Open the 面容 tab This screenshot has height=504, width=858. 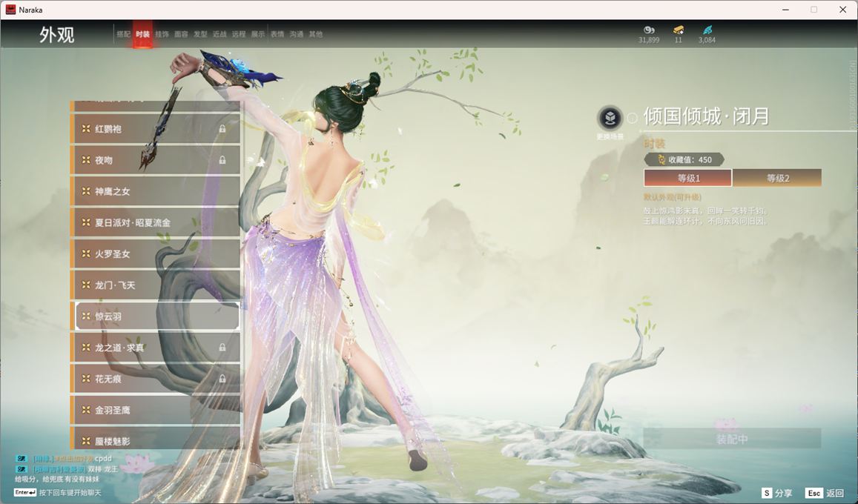point(181,34)
